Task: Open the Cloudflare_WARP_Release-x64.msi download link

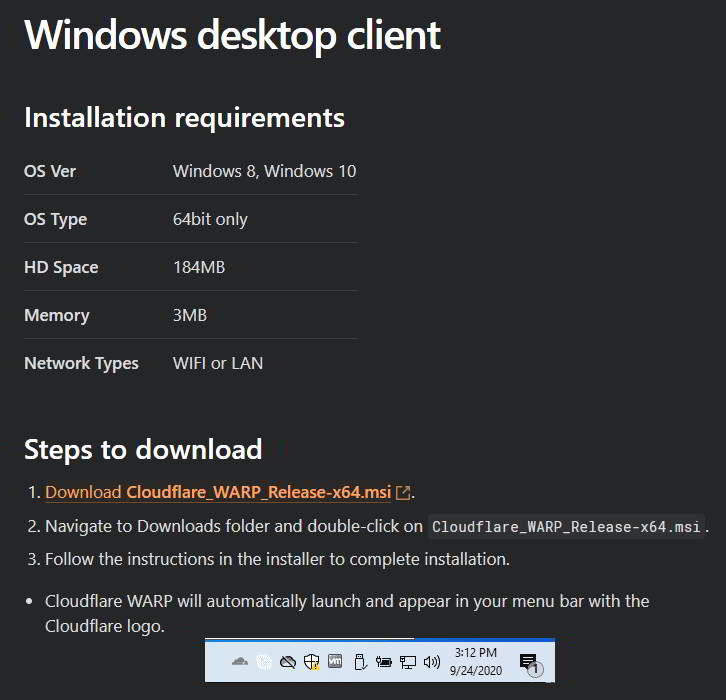Action: click(218, 492)
